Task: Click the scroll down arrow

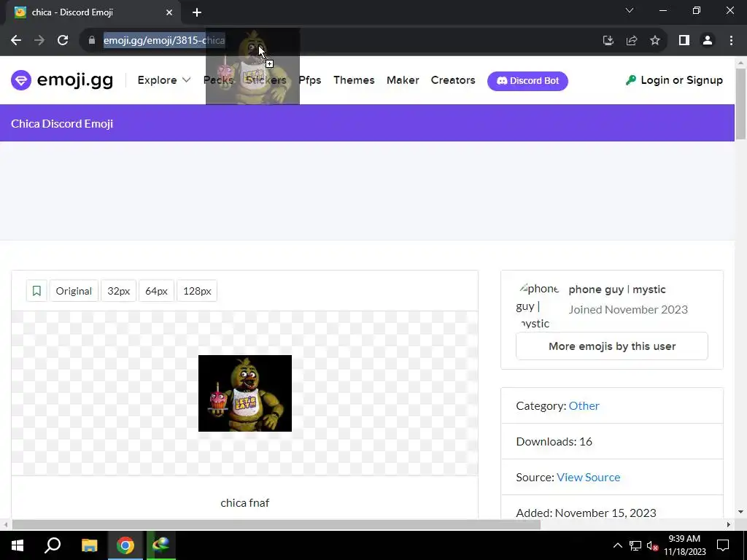Action: click(x=741, y=512)
